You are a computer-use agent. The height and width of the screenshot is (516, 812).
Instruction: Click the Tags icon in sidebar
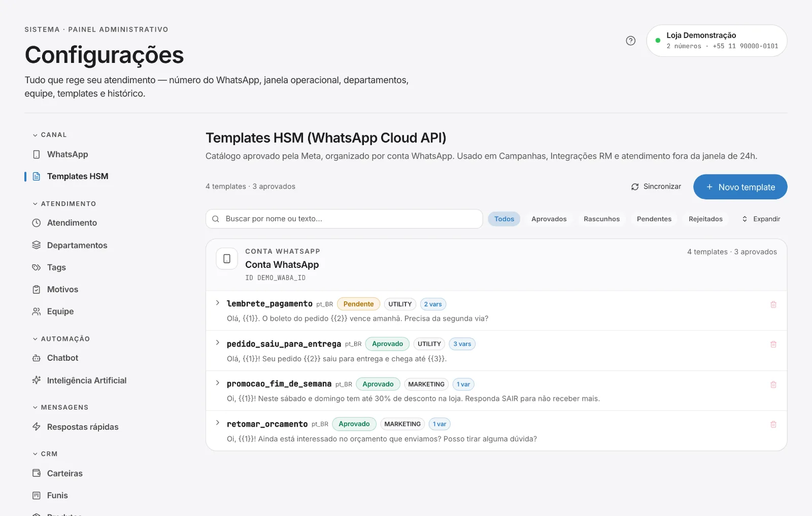click(x=37, y=267)
